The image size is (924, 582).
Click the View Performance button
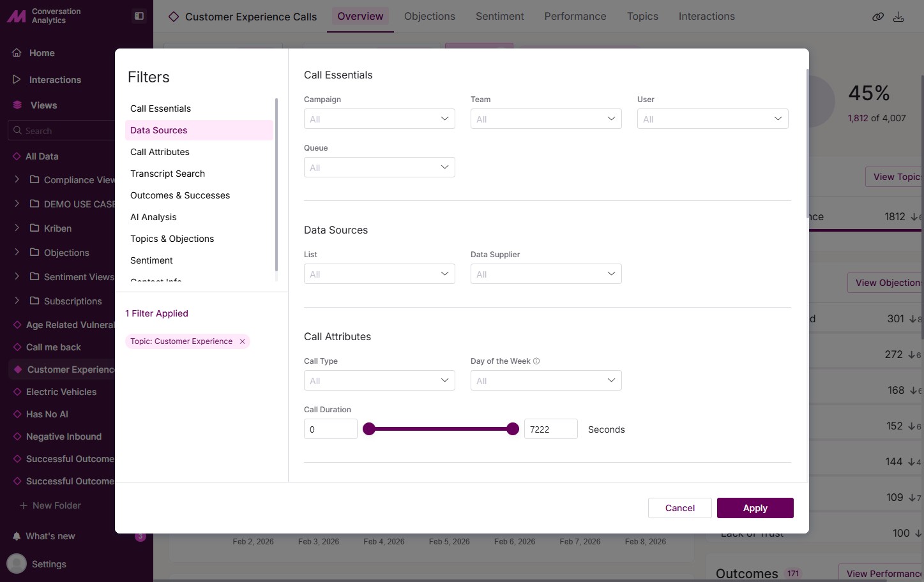click(881, 573)
